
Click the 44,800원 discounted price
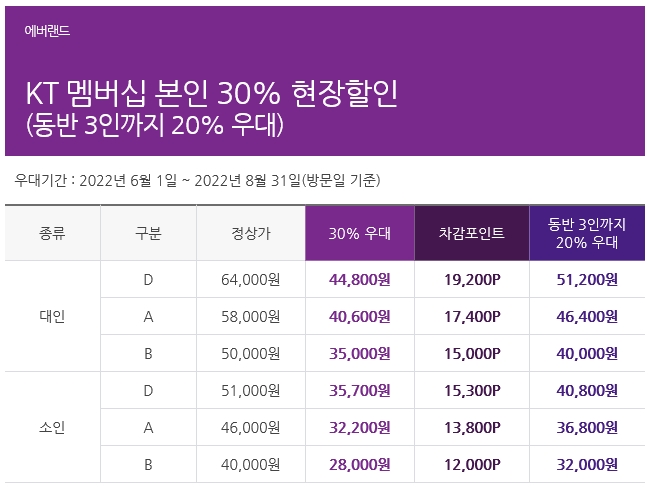[x=360, y=280]
